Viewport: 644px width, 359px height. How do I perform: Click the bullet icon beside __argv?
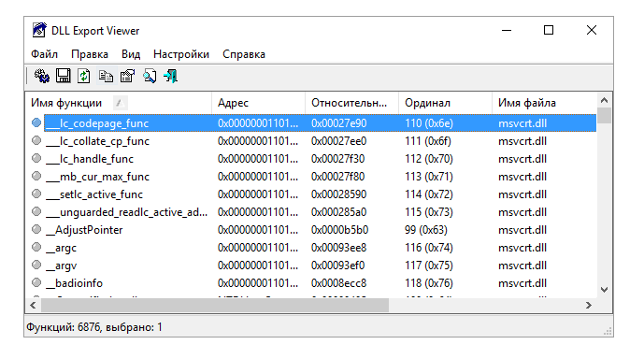[36, 265]
